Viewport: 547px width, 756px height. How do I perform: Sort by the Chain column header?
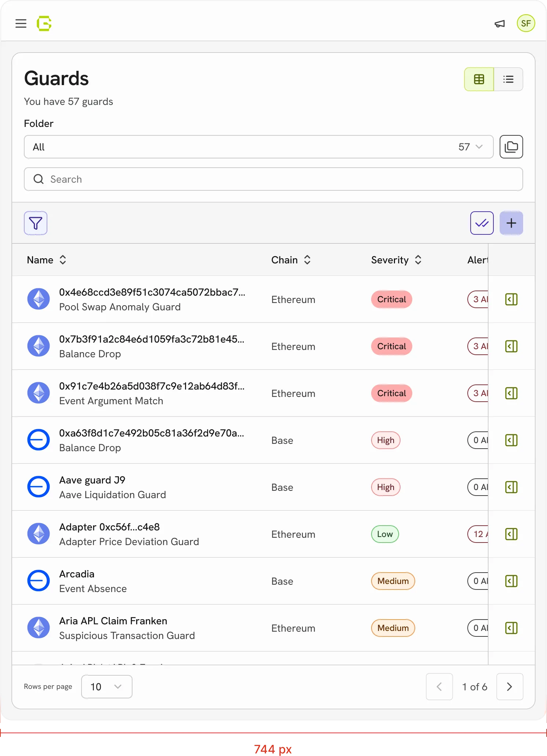click(291, 260)
